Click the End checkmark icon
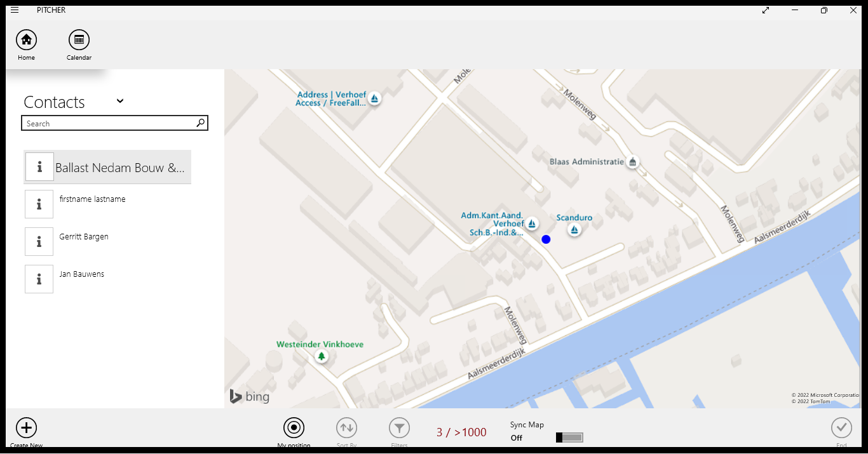 coord(841,428)
